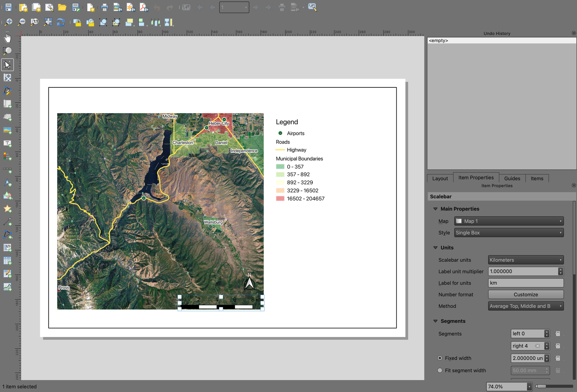The width and height of the screenshot is (577, 392).
Task: Clear the right 4 segments value
Action: [537, 346]
